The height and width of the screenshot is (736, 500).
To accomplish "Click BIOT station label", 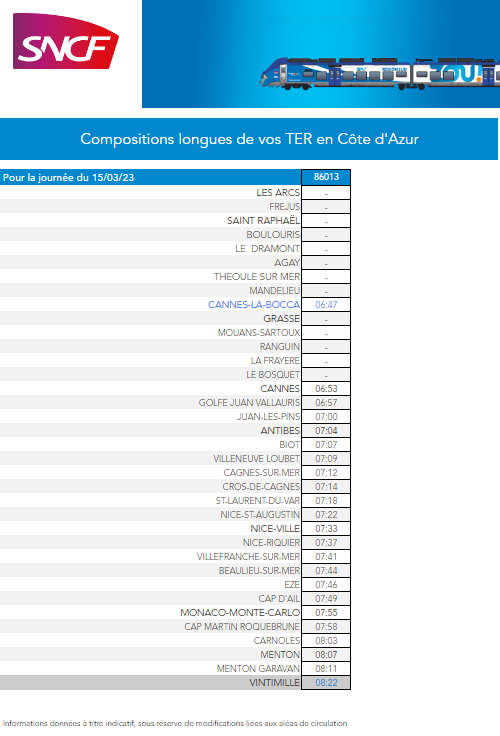I will (x=289, y=445).
